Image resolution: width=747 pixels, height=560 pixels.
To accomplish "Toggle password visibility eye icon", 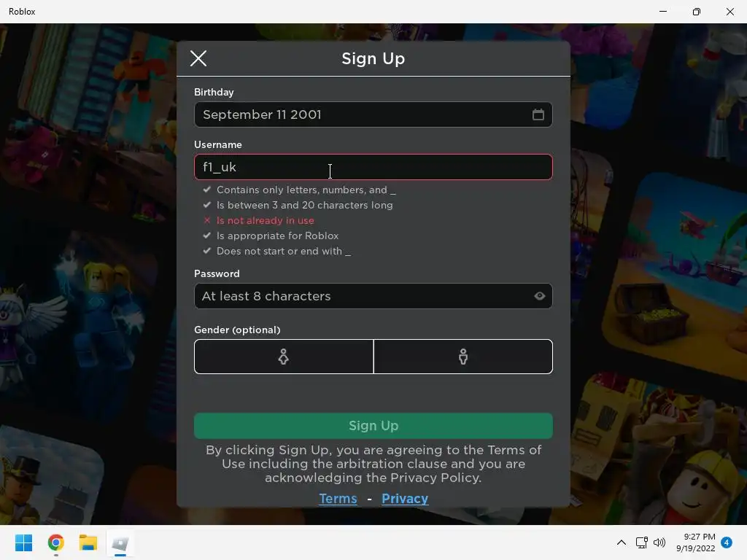I will (x=539, y=296).
